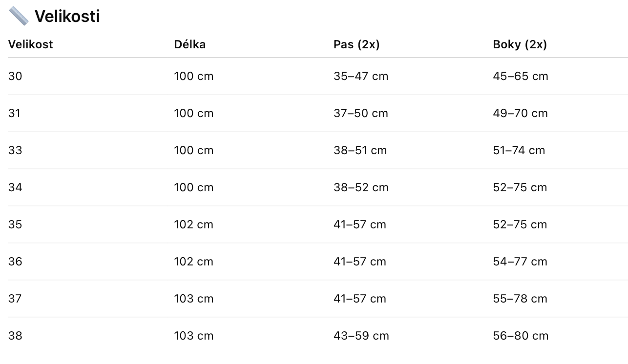Screen dimensions: 628x364
Task: Click size 33 row label
Action: [15, 150]
